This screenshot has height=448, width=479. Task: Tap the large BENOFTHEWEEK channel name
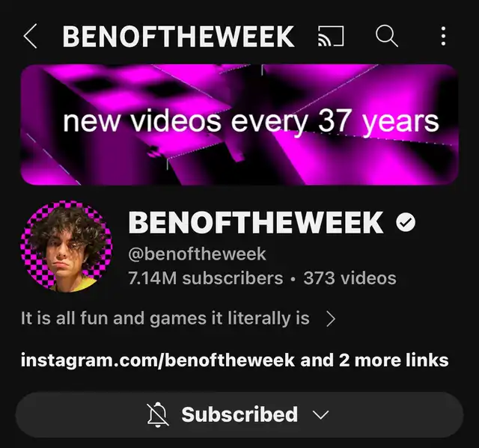(256, 222)
